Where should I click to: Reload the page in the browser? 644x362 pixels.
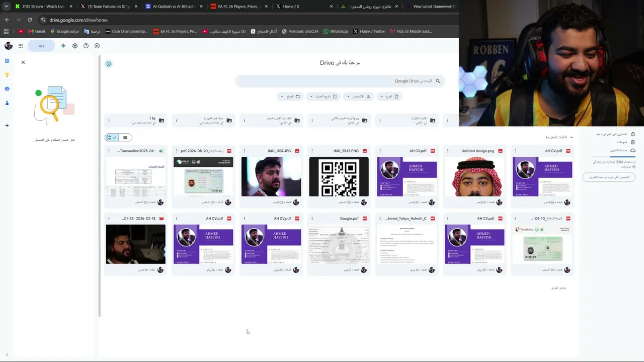tap(30, 20)
